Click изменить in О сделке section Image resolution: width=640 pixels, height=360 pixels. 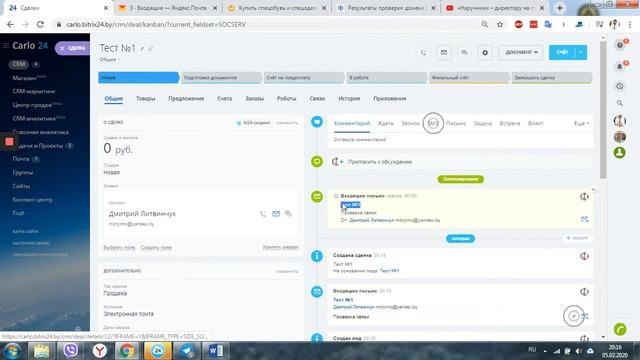(x=287, y=123)
